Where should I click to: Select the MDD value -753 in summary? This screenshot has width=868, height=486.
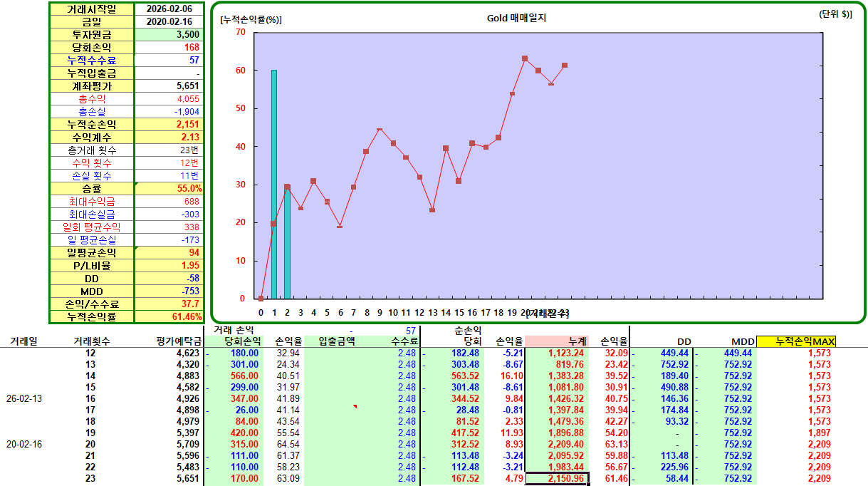(168, 291)
